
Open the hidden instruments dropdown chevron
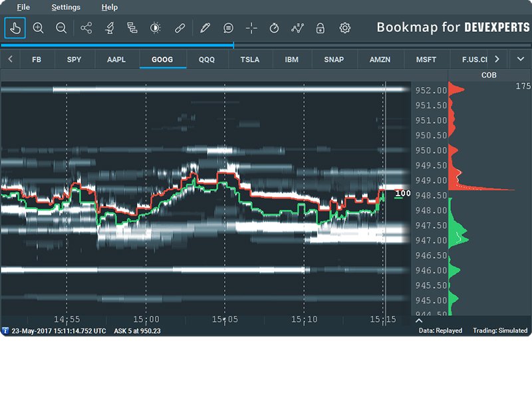click(x=521, y=59)
